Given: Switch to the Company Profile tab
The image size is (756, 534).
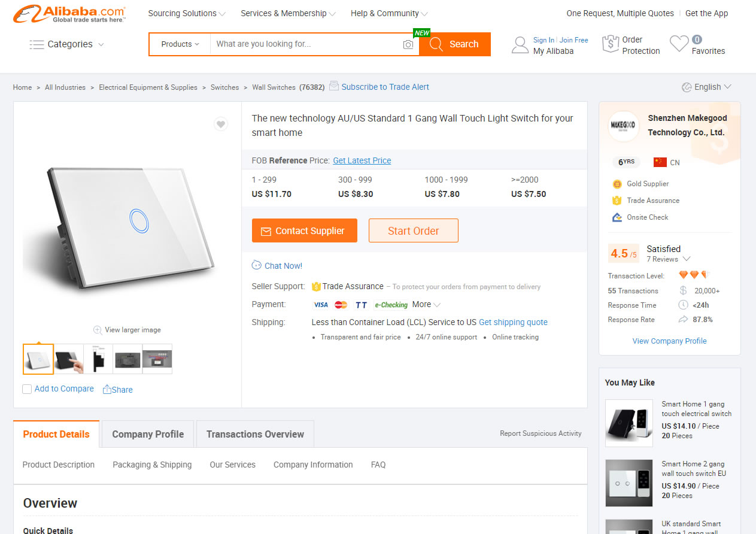Looking at the screenshot, I should coord(148,434).
